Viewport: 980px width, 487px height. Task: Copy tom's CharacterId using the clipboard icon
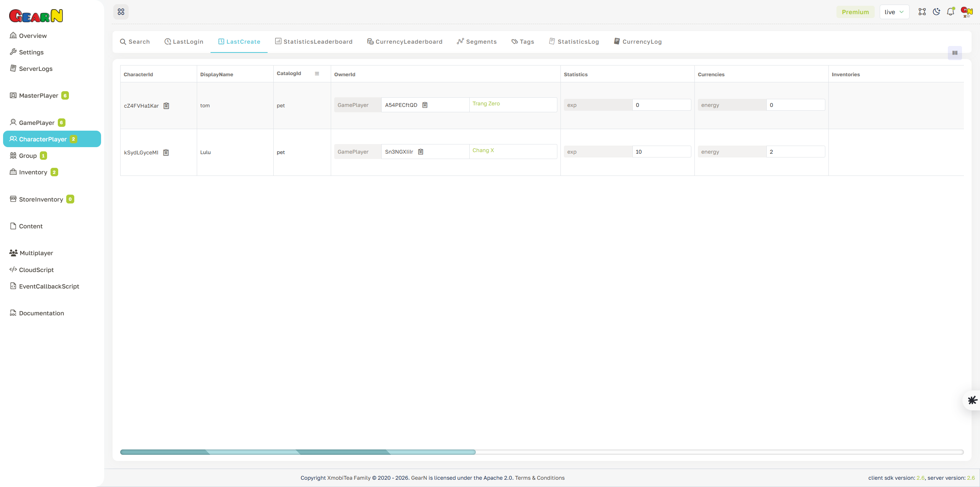pyautogui.click(x=167, y=106)
